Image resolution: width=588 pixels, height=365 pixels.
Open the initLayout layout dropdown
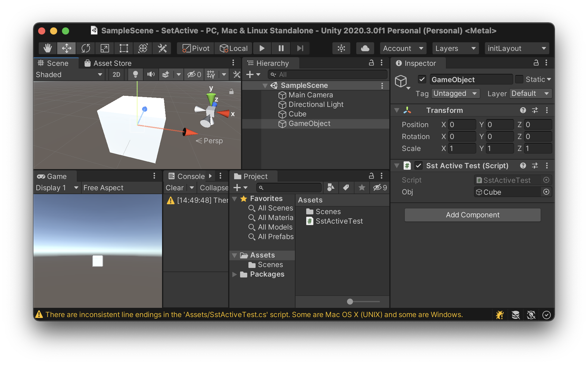coord(517,48)
